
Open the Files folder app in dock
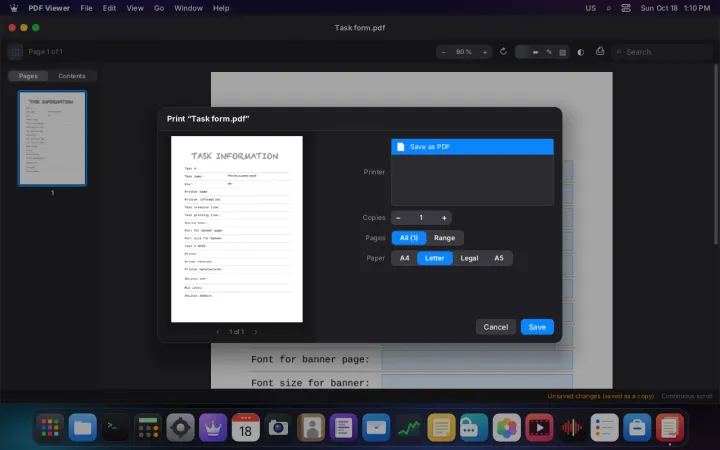click(x=83, y=428)
